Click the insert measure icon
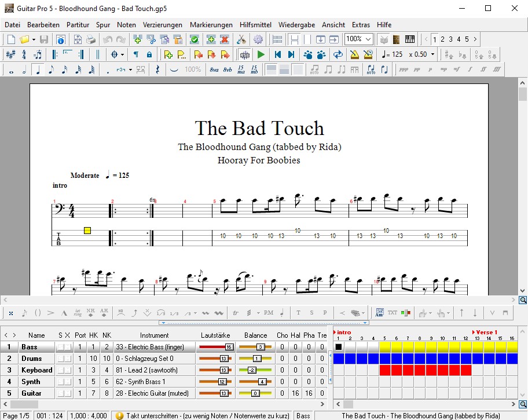This screenshot has height=420, width=528. (x=137, y=39)
